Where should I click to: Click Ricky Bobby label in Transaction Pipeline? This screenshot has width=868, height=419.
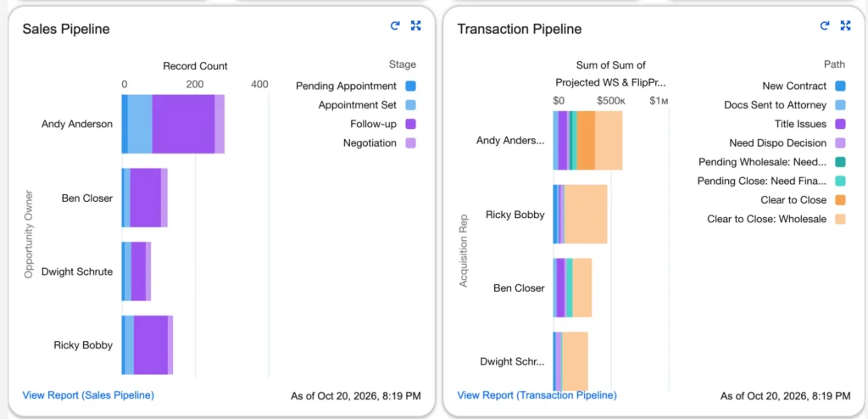[515, 215]
